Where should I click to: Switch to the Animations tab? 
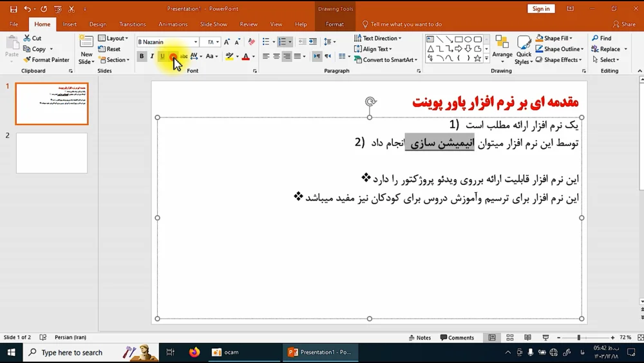click(x=173, y=25)
